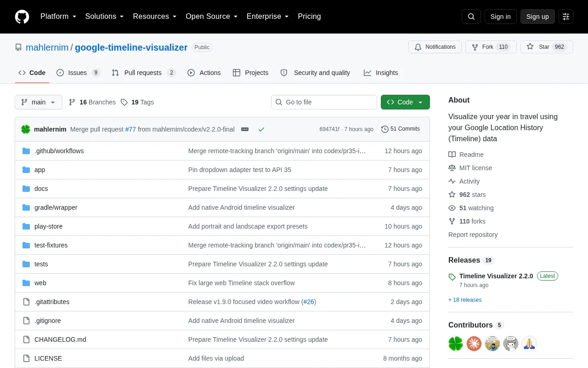This screenshot has width=588, height=368.
Task: Switch to the Actions tab
Action: tap(204, 73)
